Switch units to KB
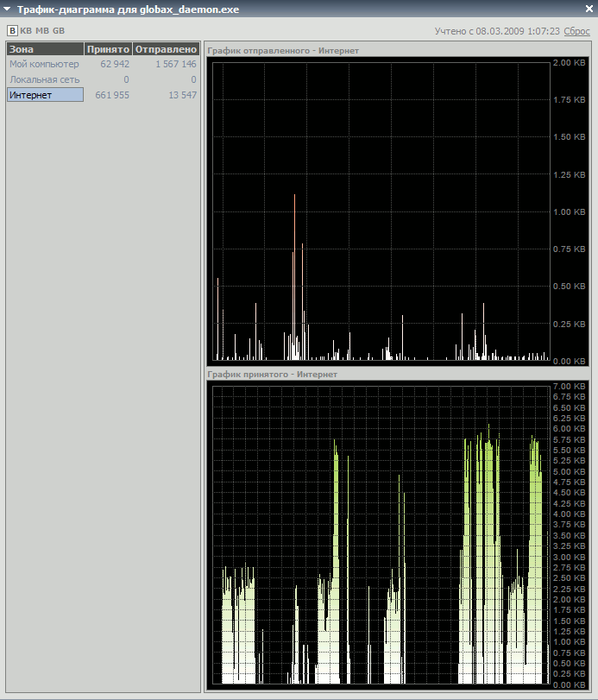This screenshot has height=700, width=598. [x=26, y=31]
